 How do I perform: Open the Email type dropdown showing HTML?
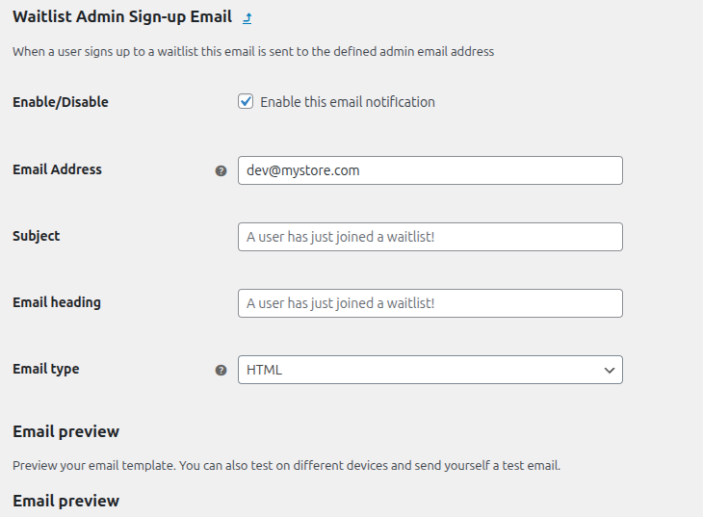(x=420, y=369)
